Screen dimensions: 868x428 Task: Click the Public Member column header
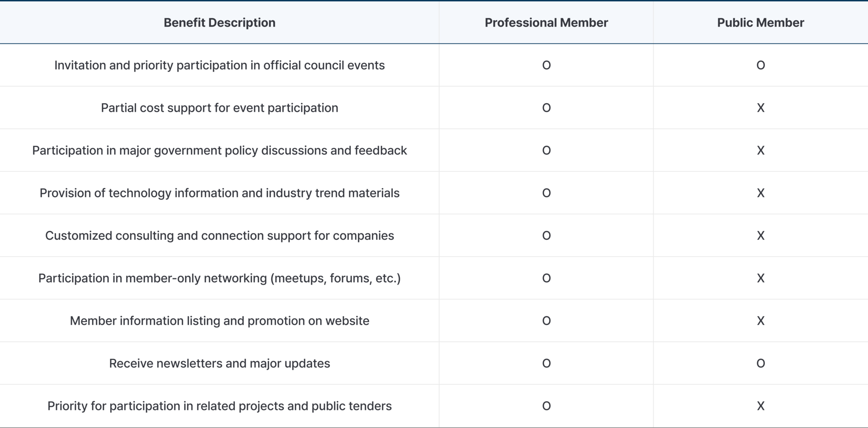pyautogui.click(x=760, y=23)
